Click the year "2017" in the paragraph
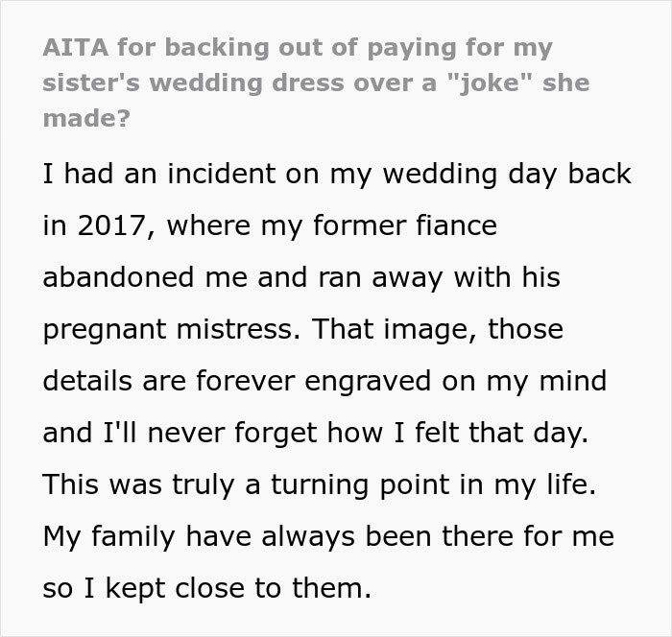Screen dimensions: 672x637 (112, 225)
